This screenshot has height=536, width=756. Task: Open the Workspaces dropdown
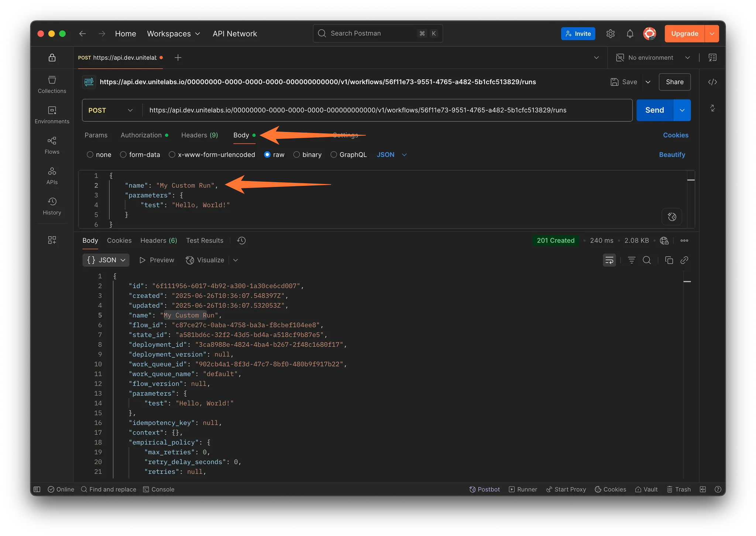click(x=173, y=34)
